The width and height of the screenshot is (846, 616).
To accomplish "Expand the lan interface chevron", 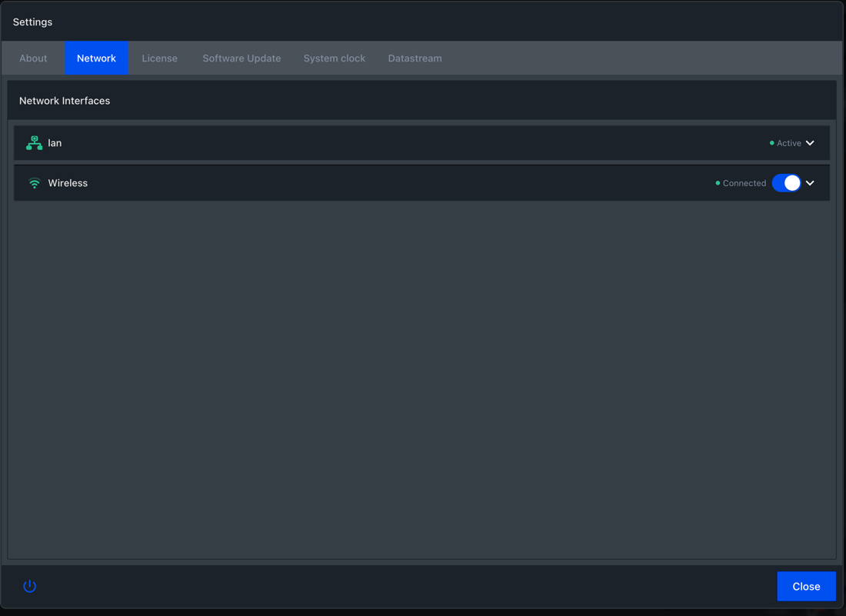I will tap(810, 143).
